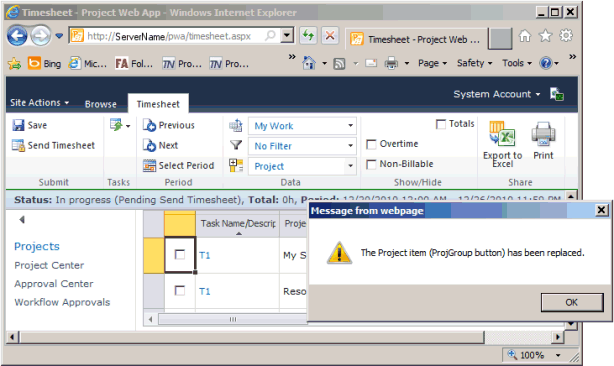Open the Mic... favorites bar shortcut

[x=87, y=63]
